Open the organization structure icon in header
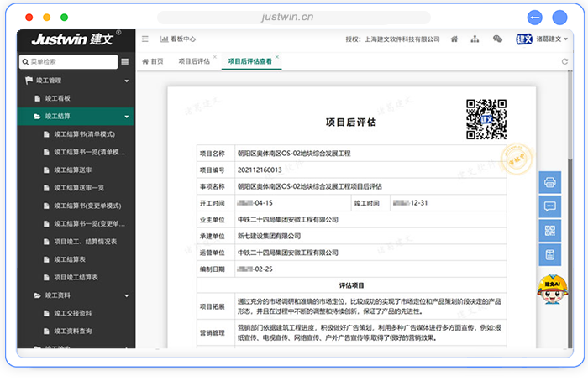 pos(475,39)
